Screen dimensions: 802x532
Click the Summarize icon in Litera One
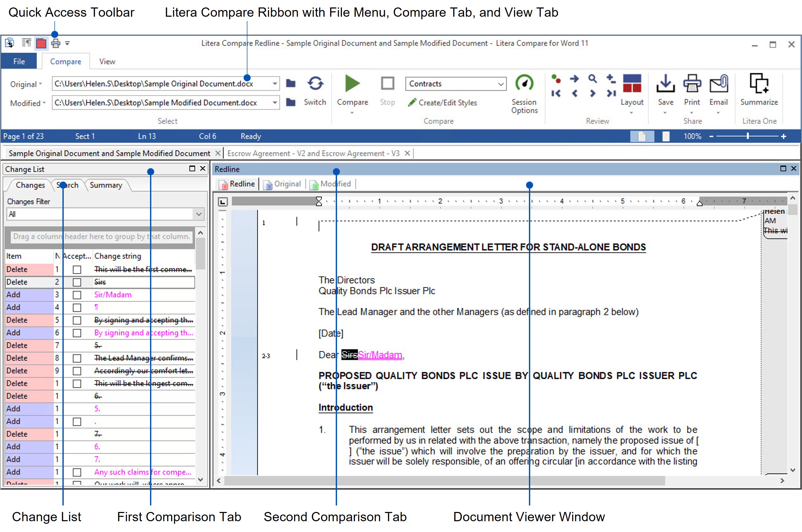click(759, 83)
